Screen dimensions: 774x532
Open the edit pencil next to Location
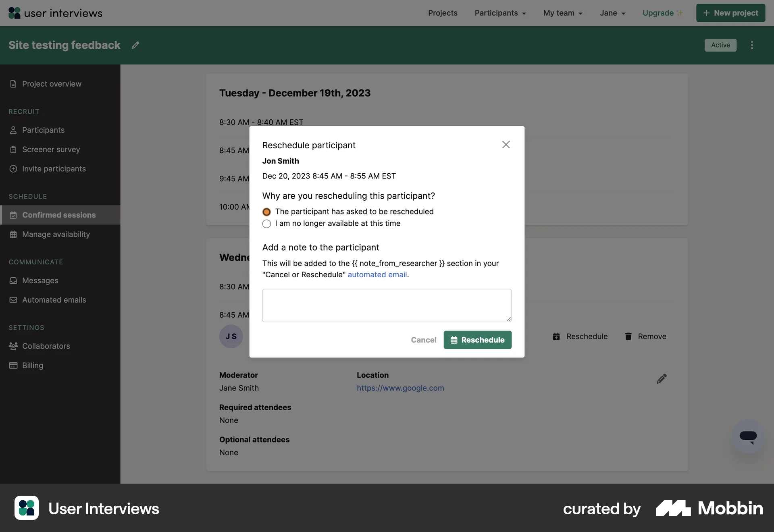tap(662, 378)
